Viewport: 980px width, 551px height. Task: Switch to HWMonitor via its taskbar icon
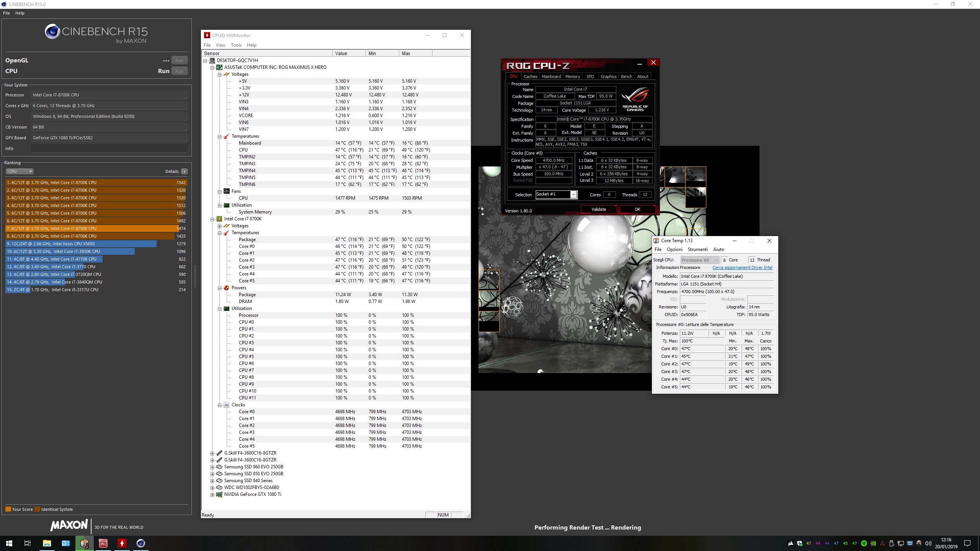click(x=122, y=543)
